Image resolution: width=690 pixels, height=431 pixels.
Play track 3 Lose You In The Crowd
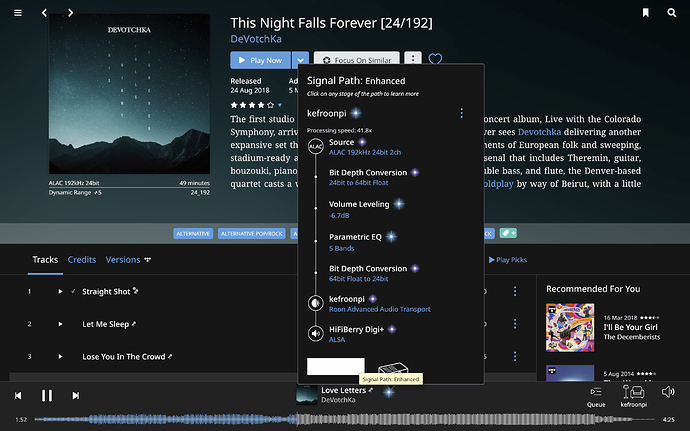60,357
